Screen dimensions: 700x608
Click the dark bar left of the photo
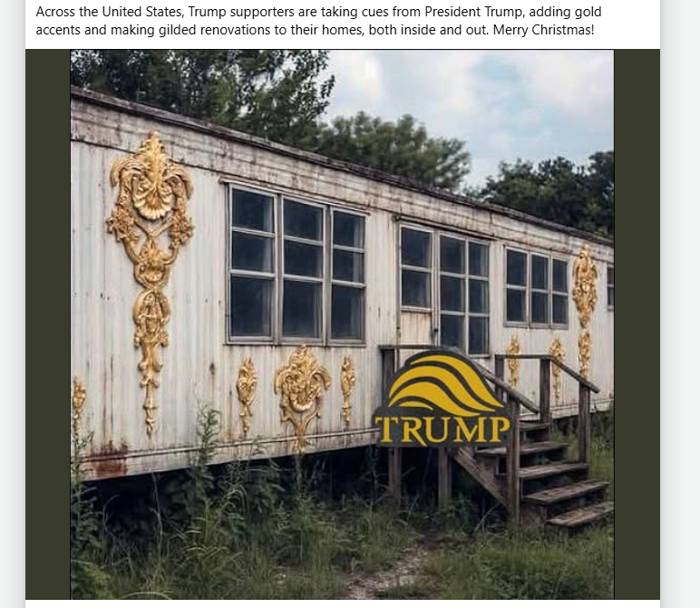pos(48,324)
